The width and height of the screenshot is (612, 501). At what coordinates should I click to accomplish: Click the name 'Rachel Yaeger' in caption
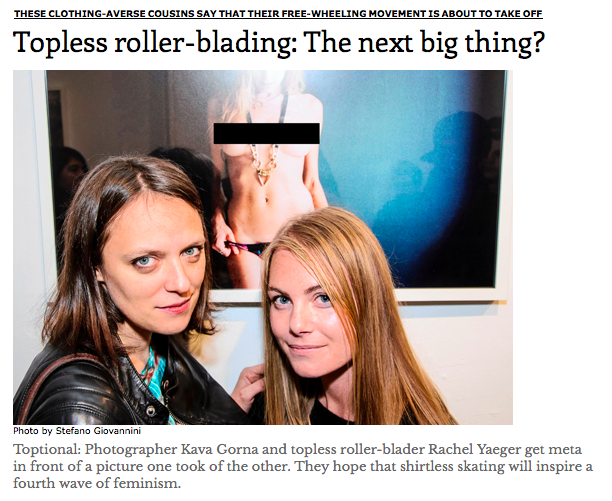pos(475,449)
